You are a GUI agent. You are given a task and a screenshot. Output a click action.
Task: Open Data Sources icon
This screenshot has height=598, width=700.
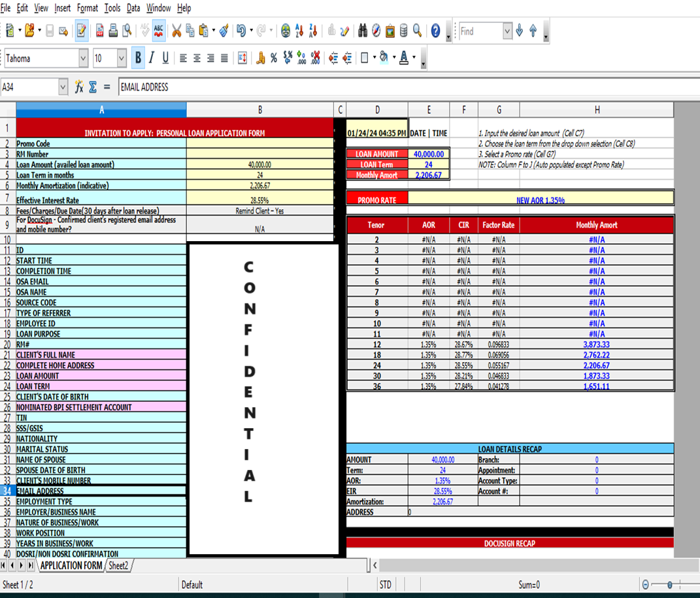[x=403, y=31]
